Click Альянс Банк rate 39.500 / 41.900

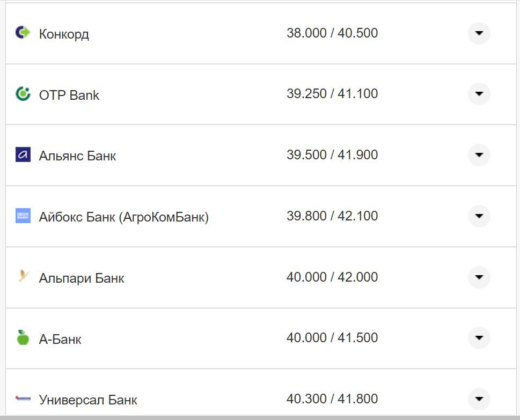(332, 155)
